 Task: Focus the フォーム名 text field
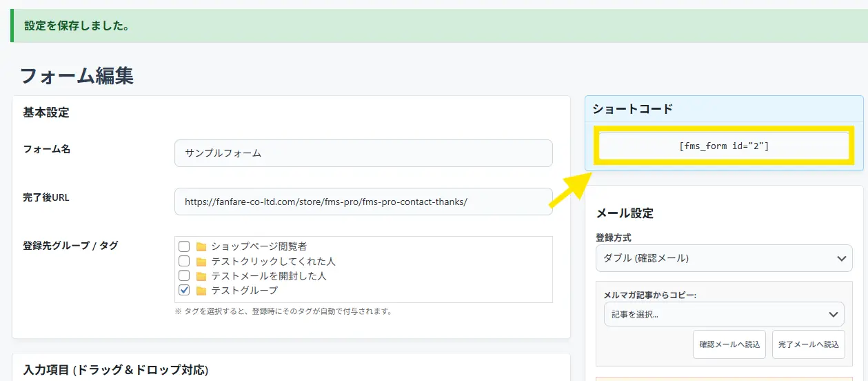363,153
